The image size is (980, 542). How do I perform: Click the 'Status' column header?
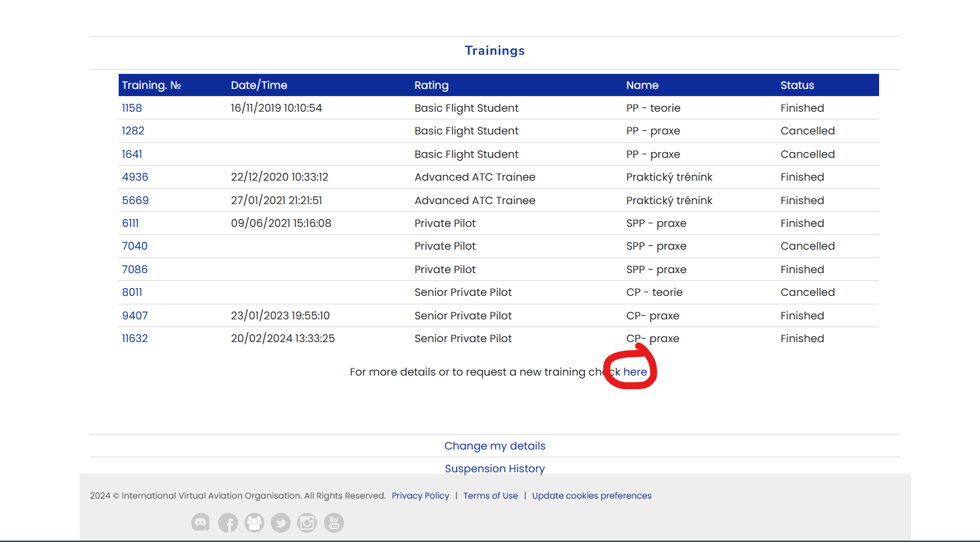[x=797, y=85]
